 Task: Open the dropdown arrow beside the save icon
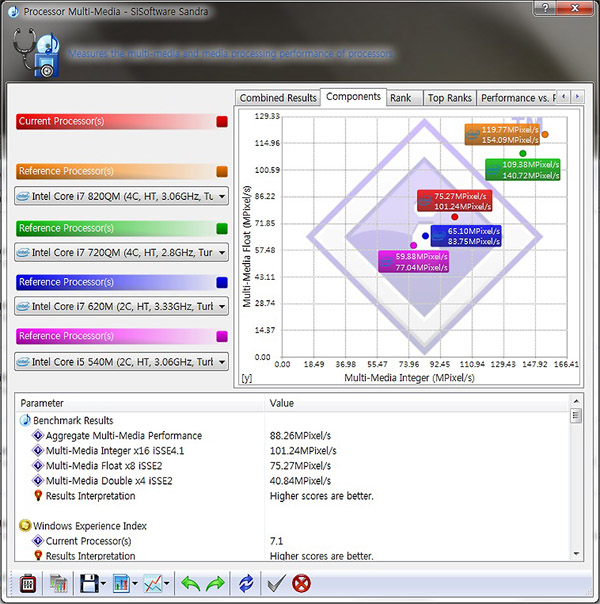point(103,584)
